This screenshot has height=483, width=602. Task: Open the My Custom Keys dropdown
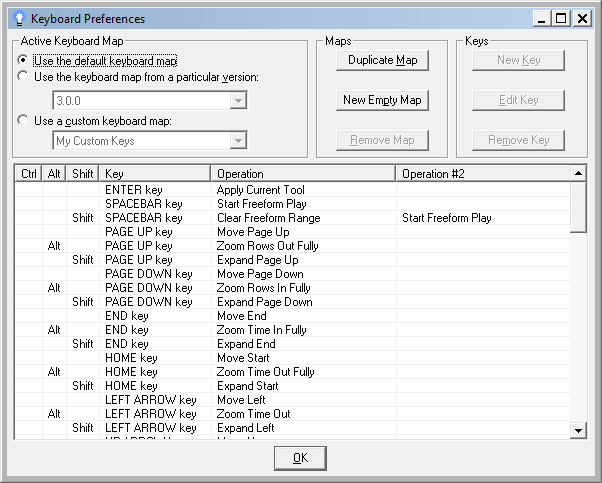pos(238,141)
